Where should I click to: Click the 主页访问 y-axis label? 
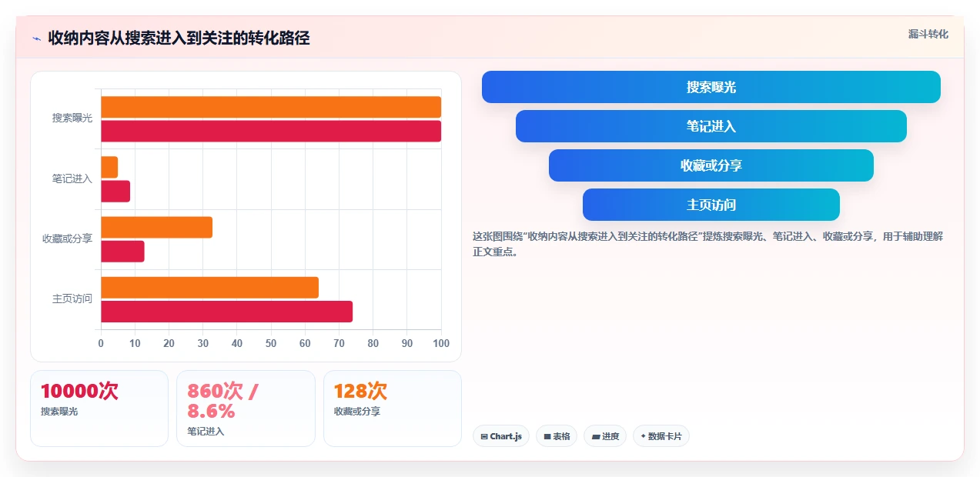(72, 299)
